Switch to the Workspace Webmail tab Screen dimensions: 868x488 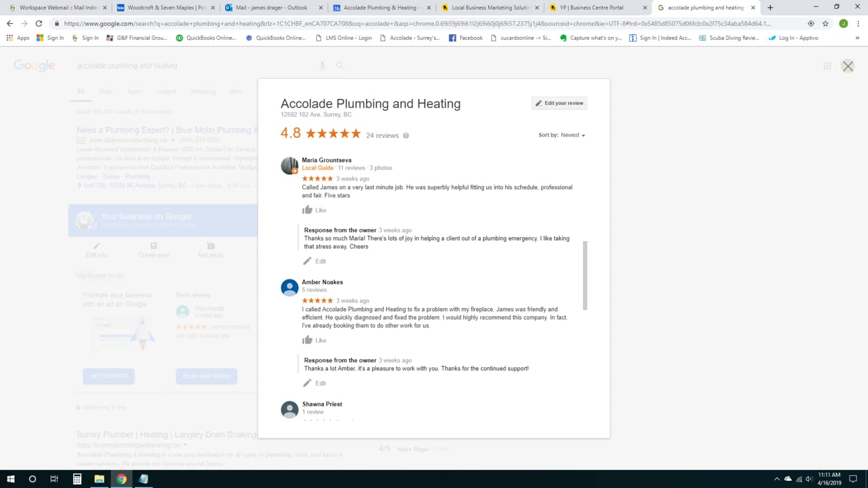[x=57, y=8]
